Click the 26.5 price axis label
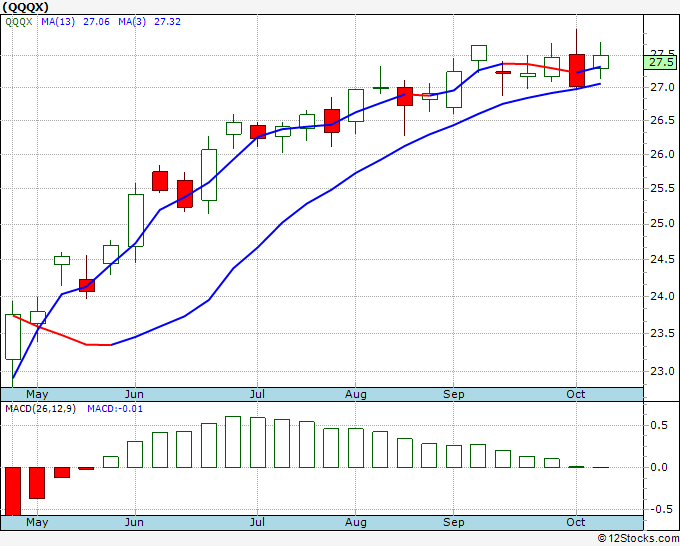 tap(662, 120)
